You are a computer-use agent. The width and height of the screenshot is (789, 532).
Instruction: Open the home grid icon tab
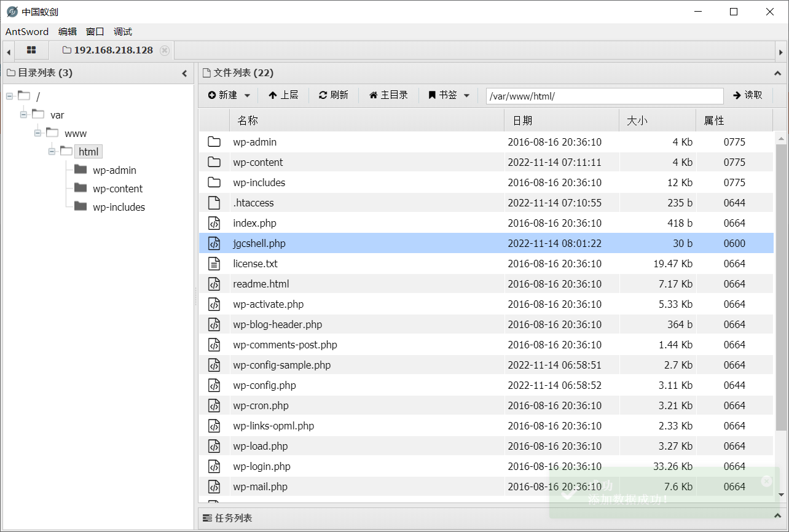pyautogui.click(x=31, y=50)
